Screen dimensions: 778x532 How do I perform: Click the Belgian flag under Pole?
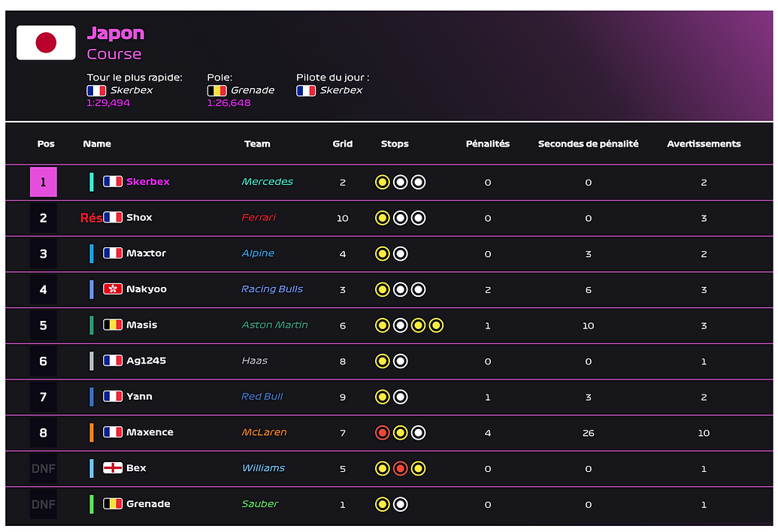[x=216, y=91]
